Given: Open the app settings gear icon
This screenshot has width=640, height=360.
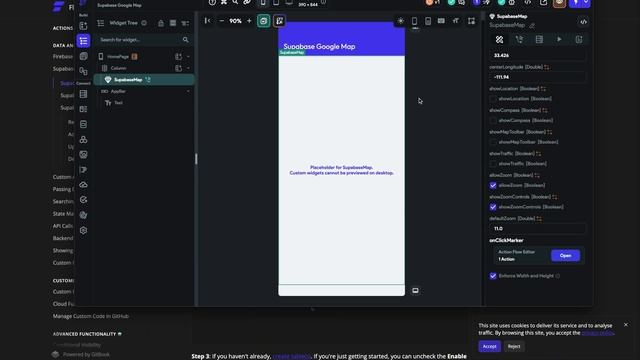Looking at the screenshot, I should (83, 231).
